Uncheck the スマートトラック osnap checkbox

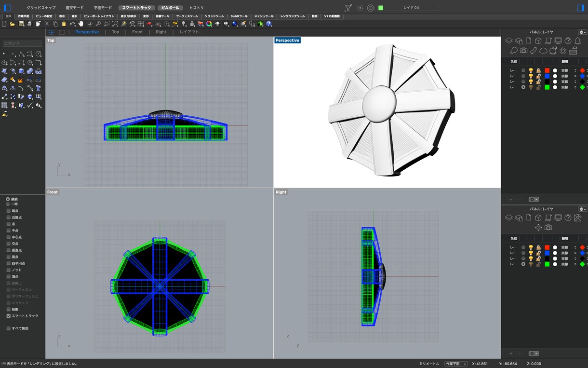(x=9, y=316)
